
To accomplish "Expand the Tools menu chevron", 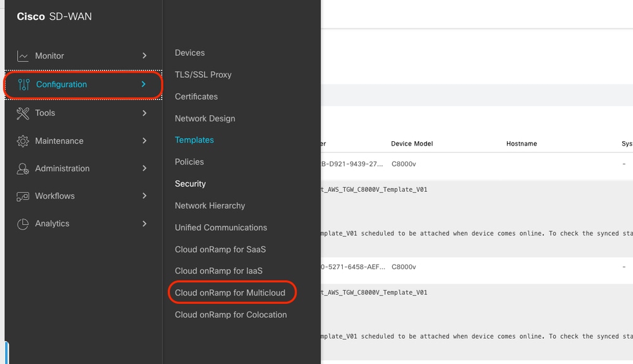I will pyautogui.click(x=144, y=113).
